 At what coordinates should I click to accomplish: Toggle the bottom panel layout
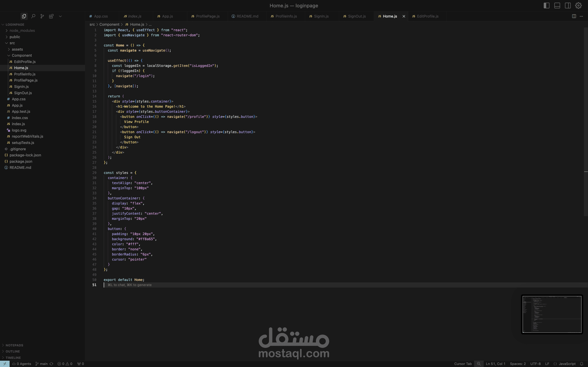coord(557,5)
